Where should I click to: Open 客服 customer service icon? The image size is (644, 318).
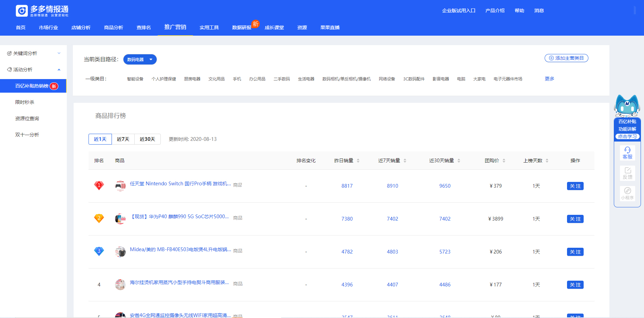627,153
